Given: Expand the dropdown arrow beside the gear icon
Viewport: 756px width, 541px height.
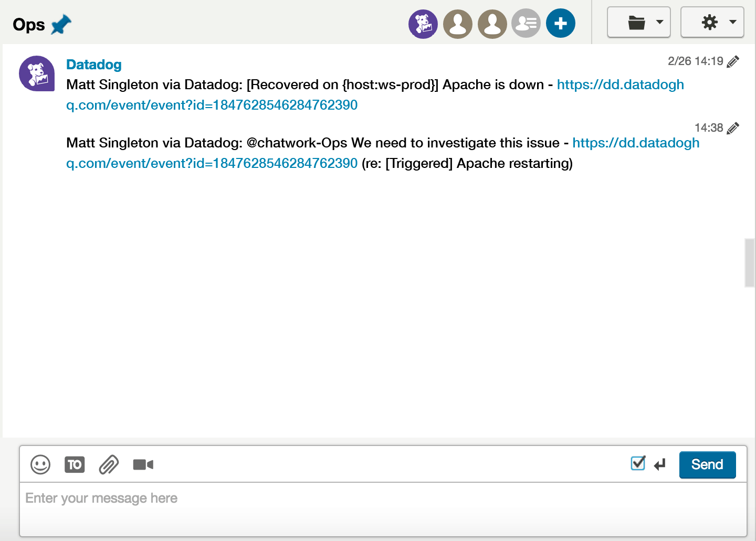Looking at the screenshot, I should (732, 23).
